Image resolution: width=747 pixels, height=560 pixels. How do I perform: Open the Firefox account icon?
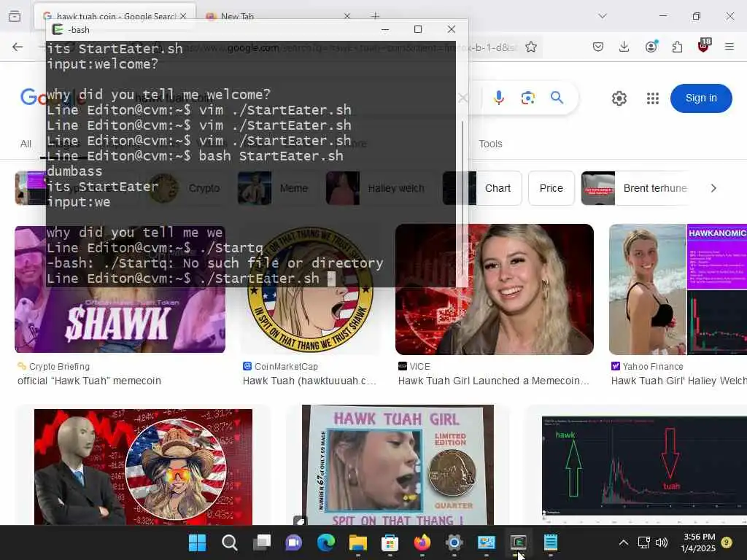[x=651, y=47]
